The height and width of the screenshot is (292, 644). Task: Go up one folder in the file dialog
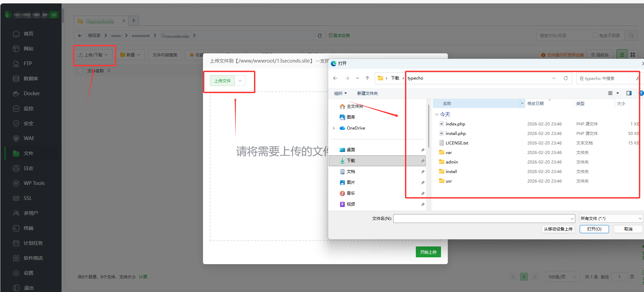pos(367,78)
